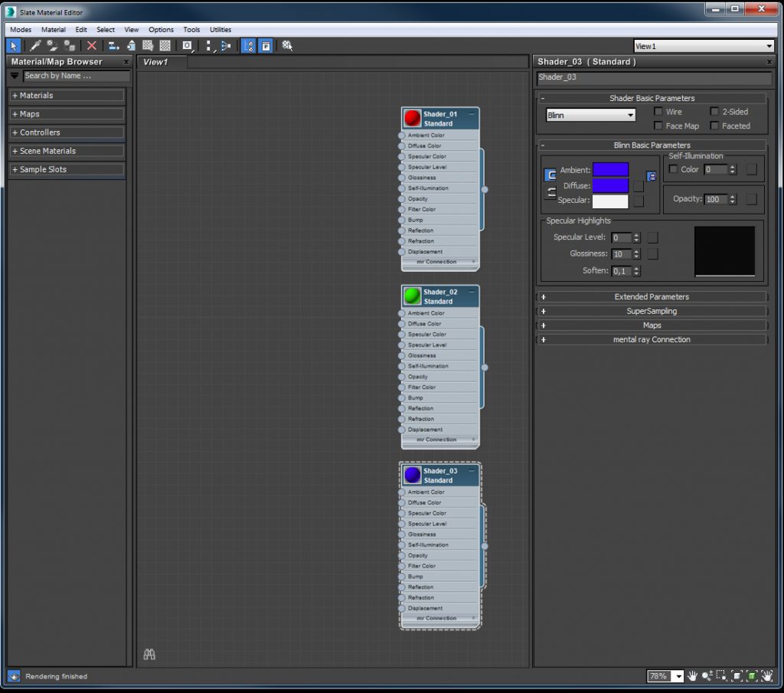Click Lay Out Children icon
Image resolution: width=784 pixels, height=693 pixels.
click(x=226, y=46)
